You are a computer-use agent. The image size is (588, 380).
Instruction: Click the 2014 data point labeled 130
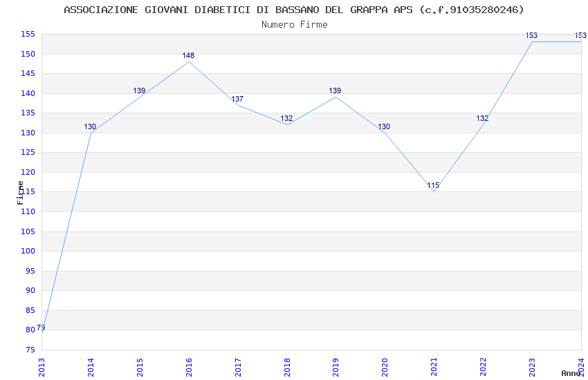click(90, 126)
